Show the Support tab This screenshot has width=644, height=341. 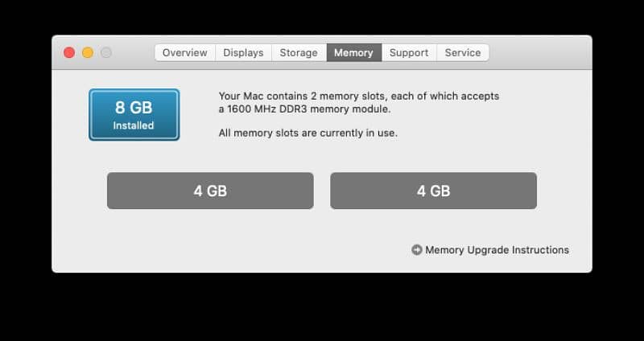point(409,52)
